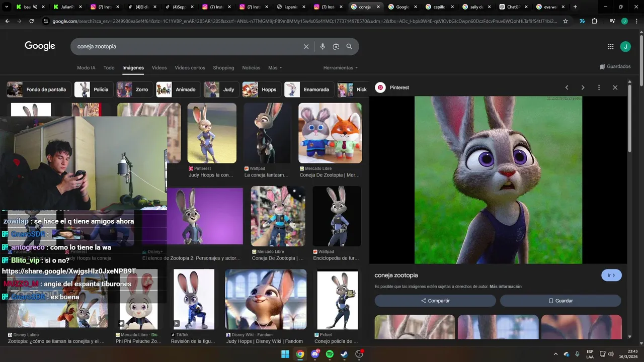
Task: Open Pxfuel Conejo policía thumbnail
Action: [337, 299]
